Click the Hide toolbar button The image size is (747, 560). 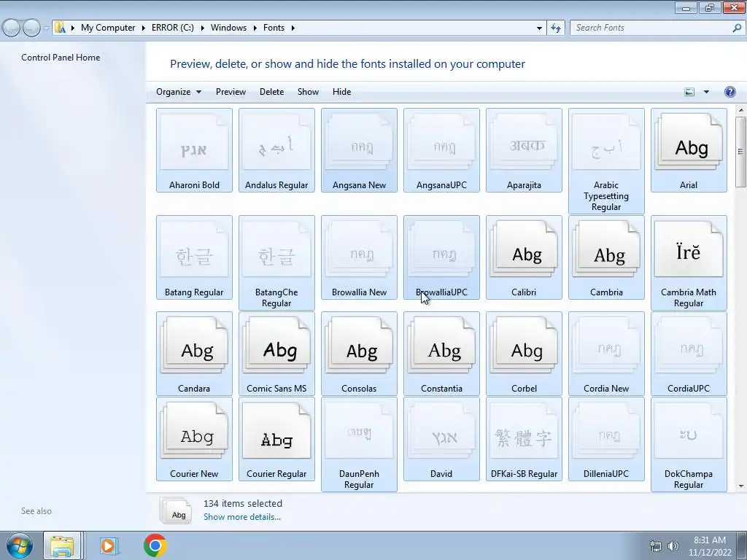pos(341,92)
